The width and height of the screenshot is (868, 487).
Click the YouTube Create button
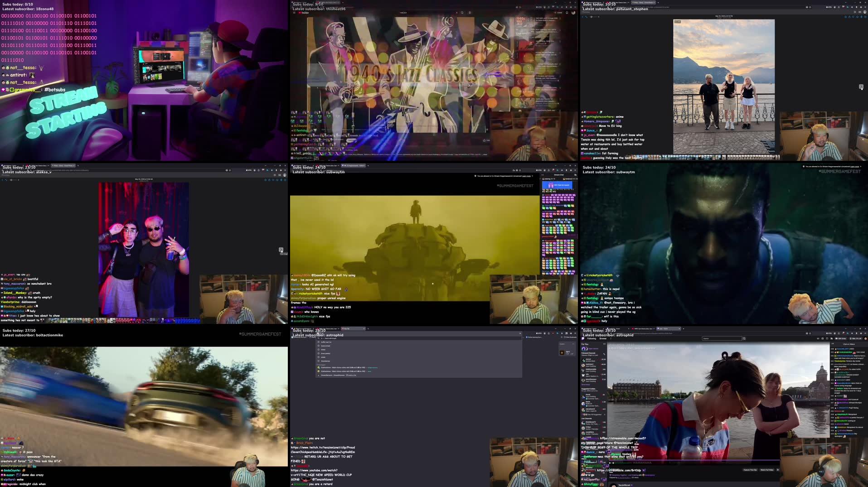pos(558,13)
